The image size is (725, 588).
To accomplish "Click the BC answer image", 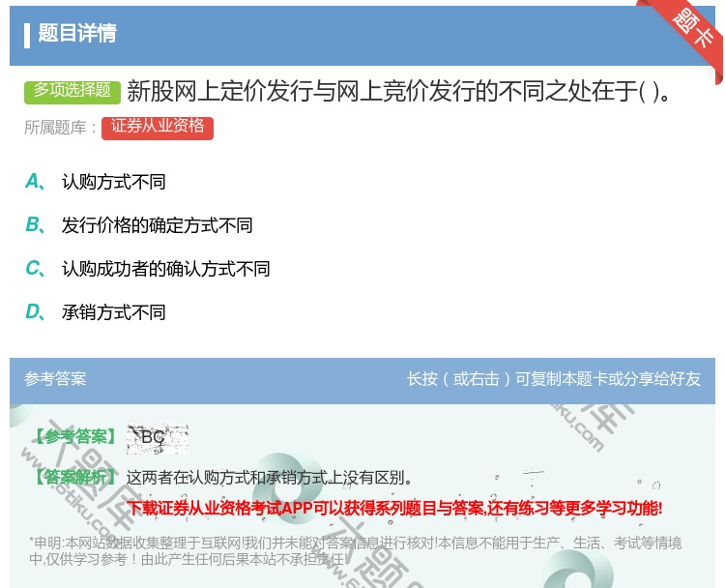I will click(158, 438).
